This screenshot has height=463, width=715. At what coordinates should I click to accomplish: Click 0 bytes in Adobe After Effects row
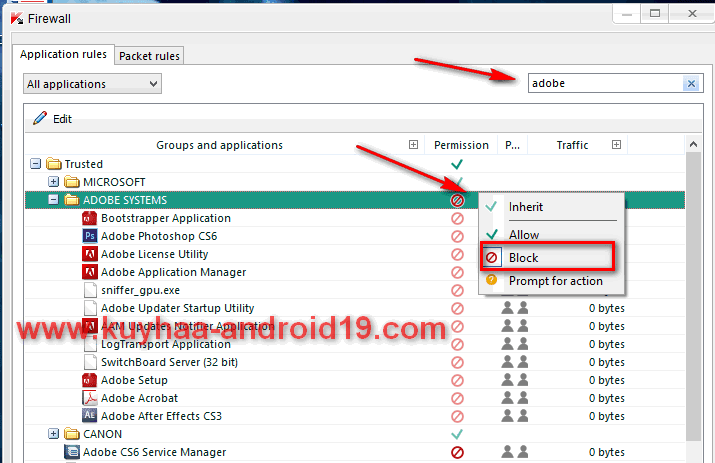click(x=606, y=416)
